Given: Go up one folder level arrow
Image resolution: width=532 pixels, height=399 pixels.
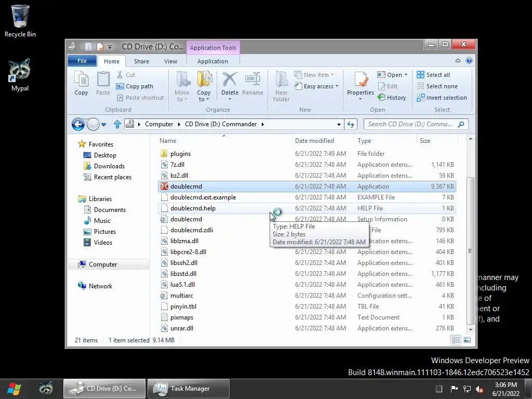Looking at the screenshot, I should tap(117, 124).
